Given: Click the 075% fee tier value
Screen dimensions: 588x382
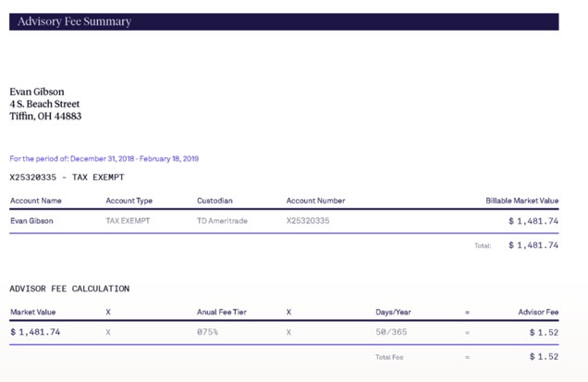Looking at the screenshot, I should pos(207,332).
